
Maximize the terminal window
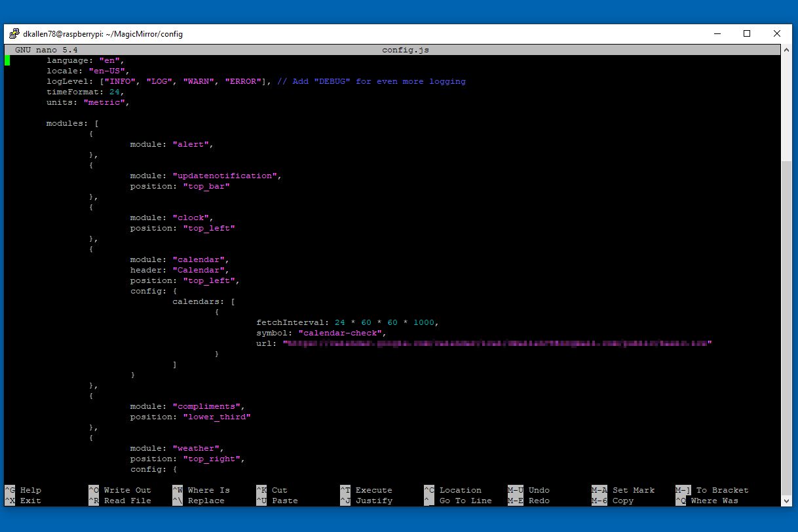point(747,34)
